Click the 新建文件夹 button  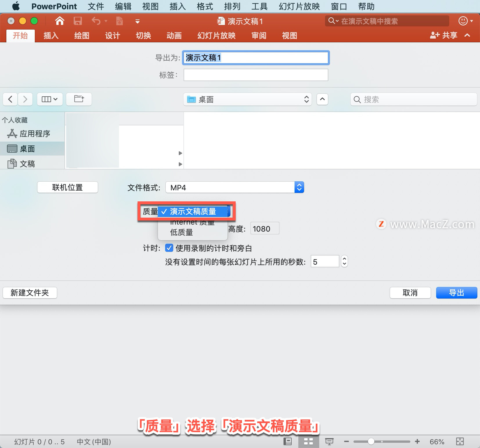pos(30,293)
